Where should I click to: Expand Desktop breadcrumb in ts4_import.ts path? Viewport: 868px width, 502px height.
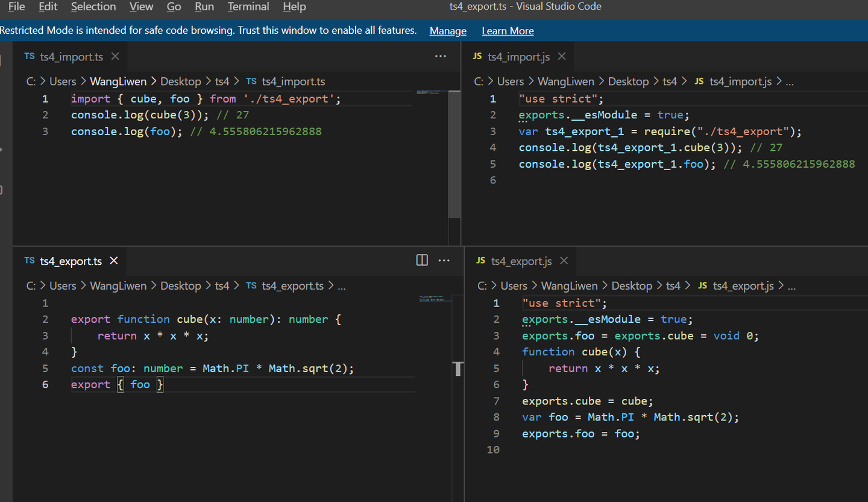[x=180, y=81]
